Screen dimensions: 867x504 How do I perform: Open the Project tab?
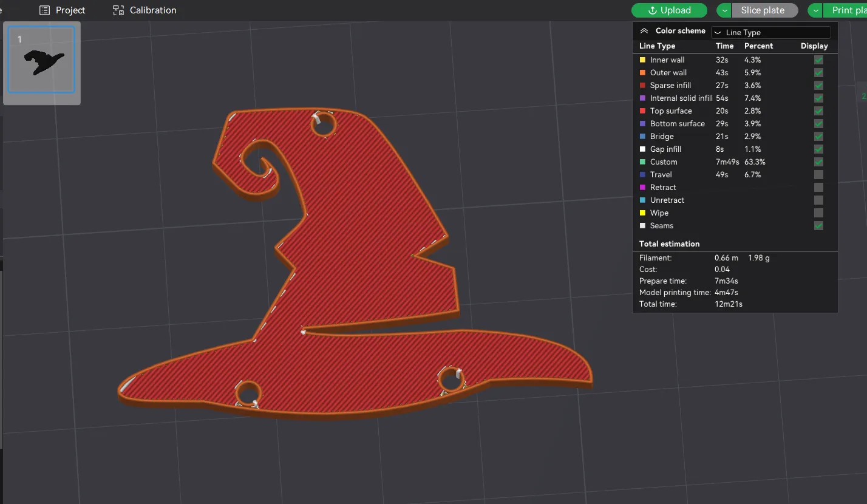pyautogui.click(x=62, y=10)
